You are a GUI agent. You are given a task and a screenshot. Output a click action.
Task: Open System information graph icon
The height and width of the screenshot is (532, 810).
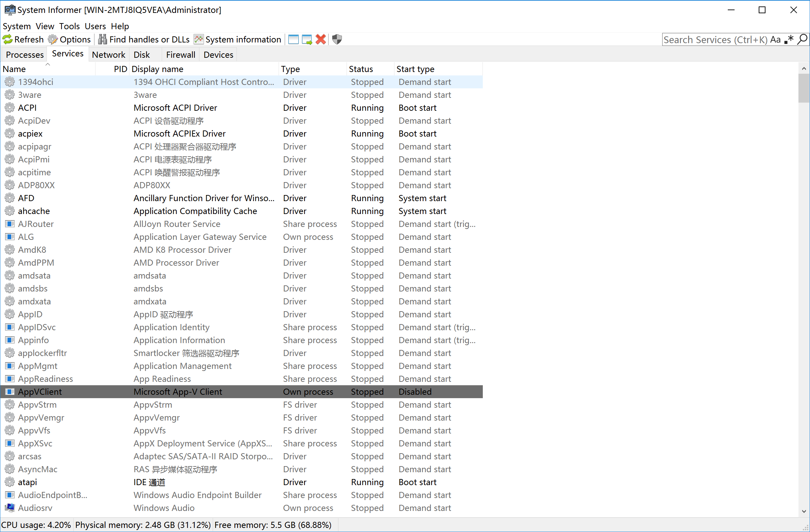198,39
